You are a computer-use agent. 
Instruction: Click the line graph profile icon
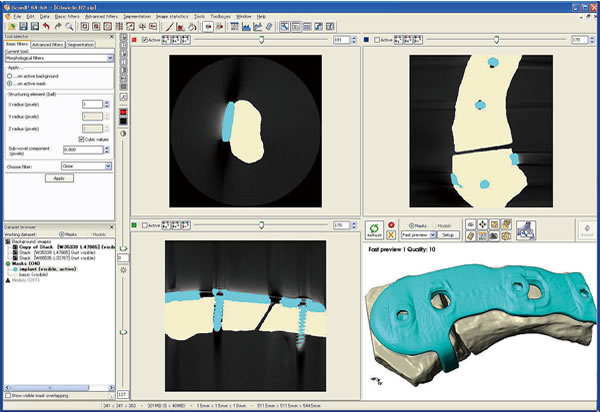click(258, 26)
